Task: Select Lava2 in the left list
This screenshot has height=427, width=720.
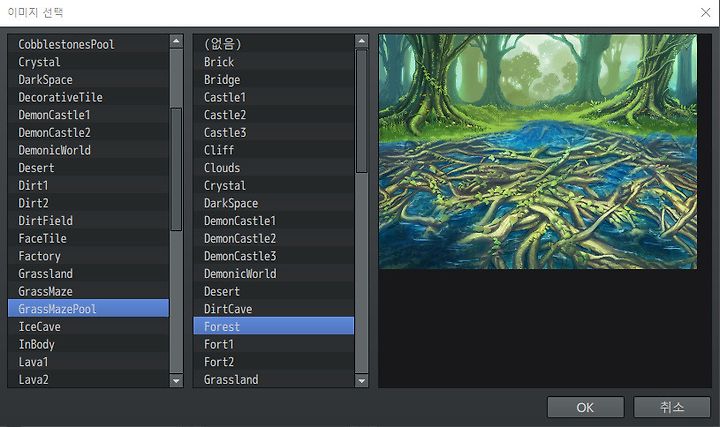Action: pos(88,379)
